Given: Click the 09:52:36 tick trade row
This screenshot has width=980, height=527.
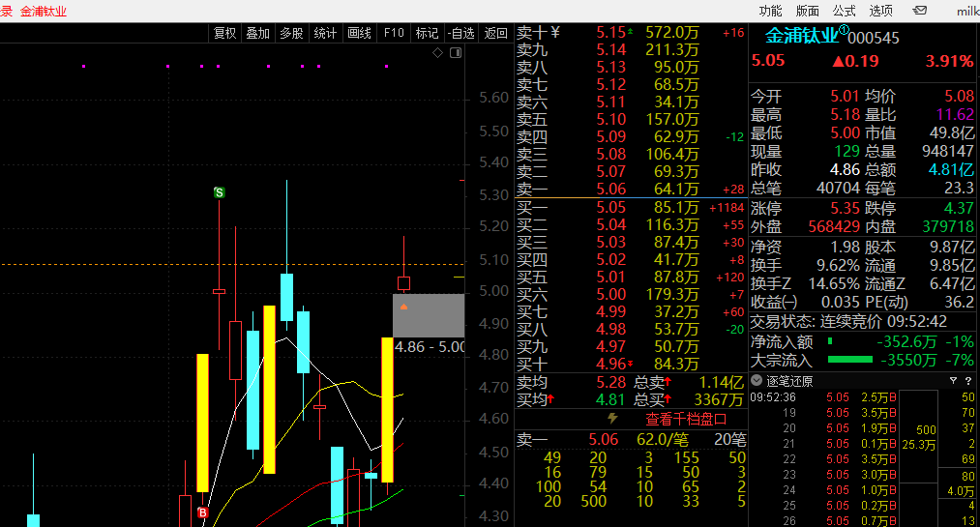Looking at the screenshot, I should click(x=823, y=397).
